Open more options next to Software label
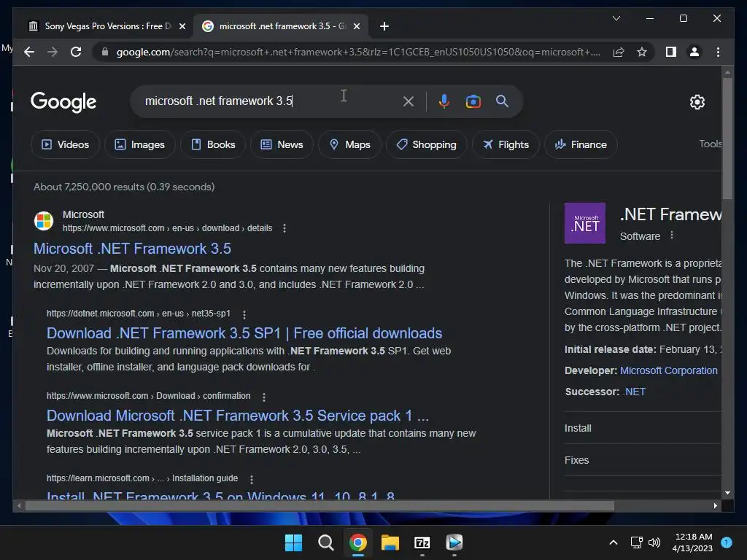Screen dimensions: 747x560 (672, 236)
